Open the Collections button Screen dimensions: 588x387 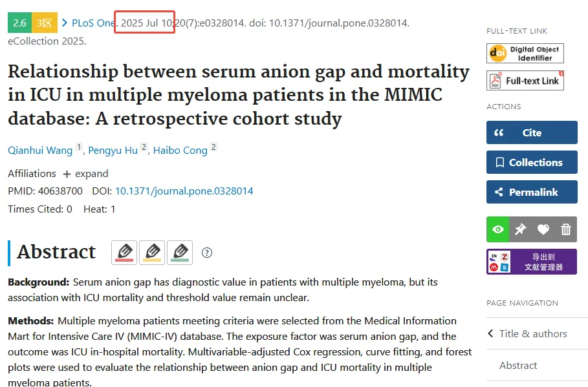coord(532,162)
